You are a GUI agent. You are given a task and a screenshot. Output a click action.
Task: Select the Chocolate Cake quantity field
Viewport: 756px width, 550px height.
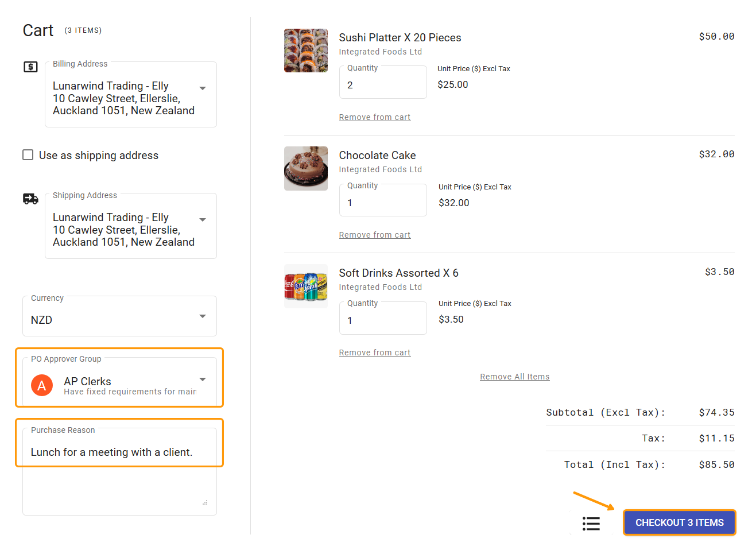(x=382, y=202)
